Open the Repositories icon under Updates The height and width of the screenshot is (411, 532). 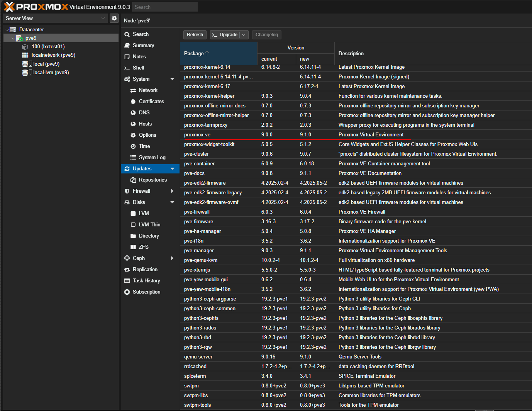click(133, 180)
